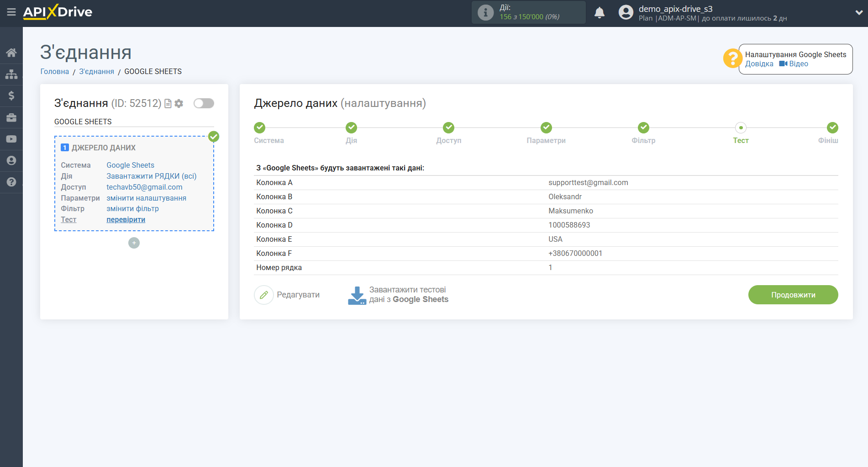The height and width of the screenshot is (467, 868).
Task: Open the YouTube video icon in the sidebar
Action: pos(11,139)
